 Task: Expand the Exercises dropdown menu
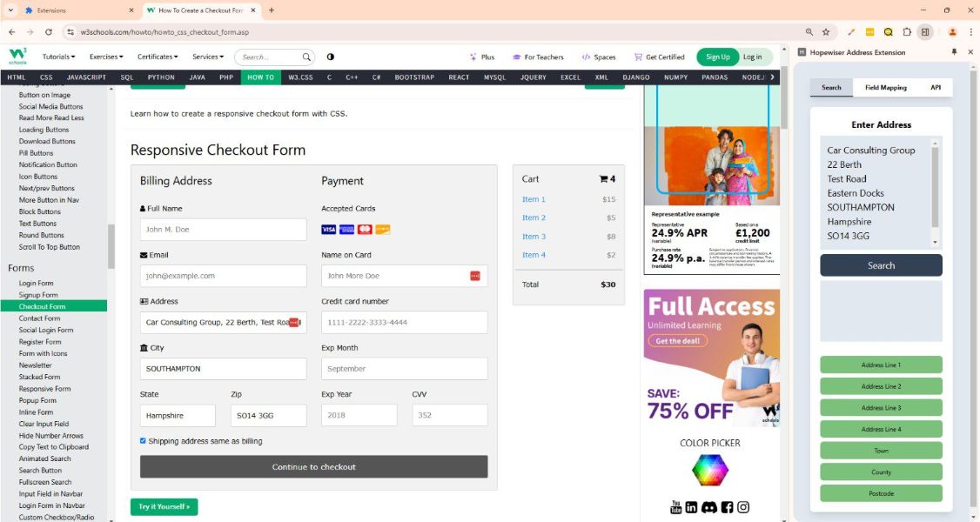[x=108, y=57]
